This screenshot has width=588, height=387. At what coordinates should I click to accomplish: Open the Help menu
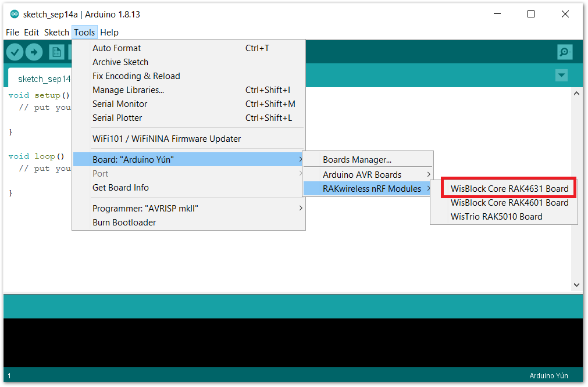coord(109,33)
